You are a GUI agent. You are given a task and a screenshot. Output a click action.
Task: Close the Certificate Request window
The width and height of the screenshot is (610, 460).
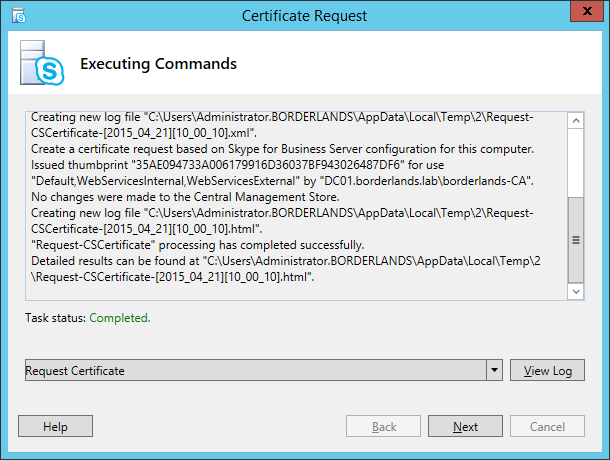pyautogui.click(x=587, y=11)
